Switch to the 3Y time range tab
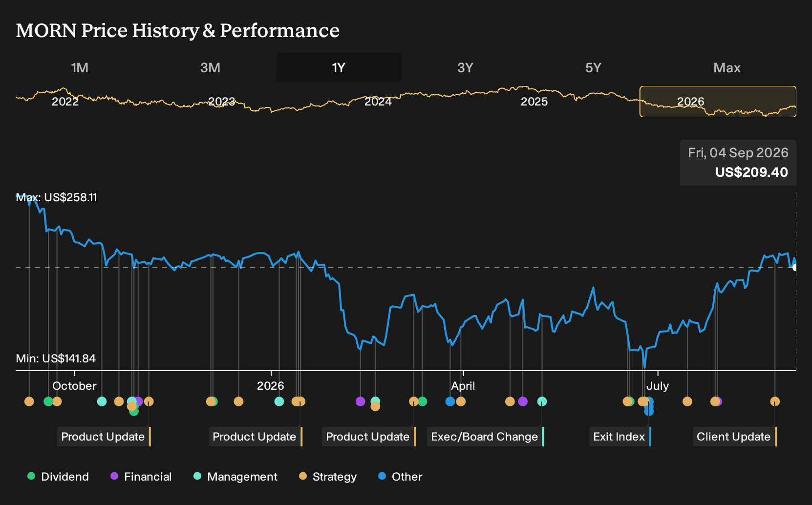Image resolution: width=812 pixels, height=505 pixels. click(x=465, y=67)
